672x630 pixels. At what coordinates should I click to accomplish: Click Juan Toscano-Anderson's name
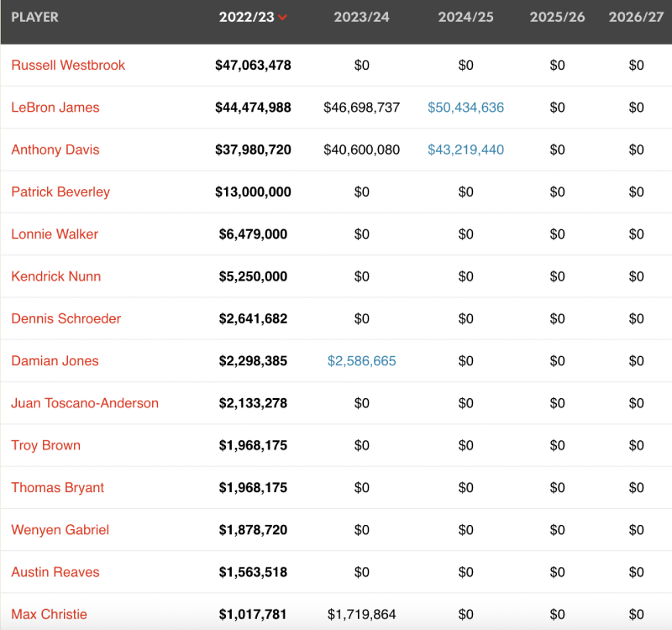(85, 403)
